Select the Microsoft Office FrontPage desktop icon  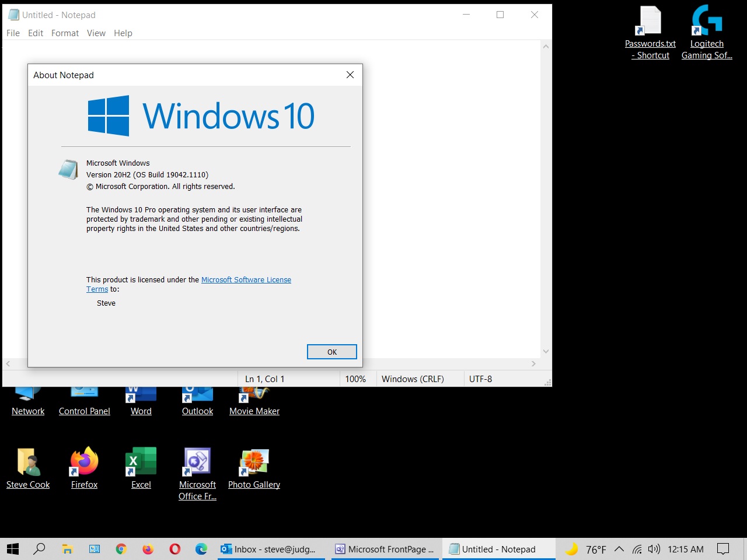[x=197, y=462]
